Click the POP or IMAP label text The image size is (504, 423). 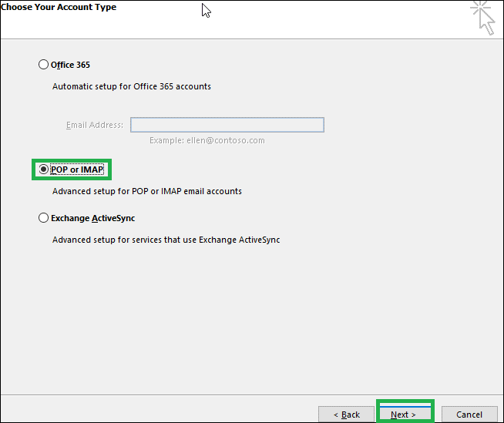pyautogui.click(x=77, y=170)
